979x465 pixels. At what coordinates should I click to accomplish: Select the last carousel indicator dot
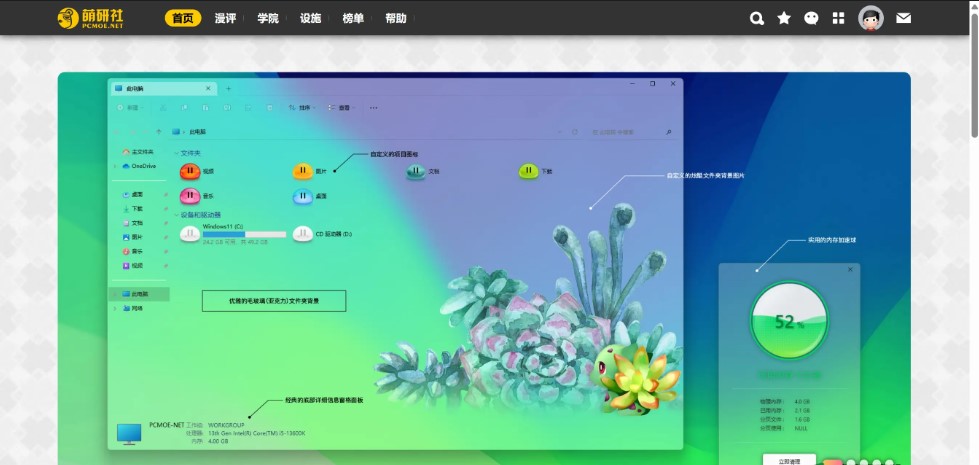click(x=889, y=463)
